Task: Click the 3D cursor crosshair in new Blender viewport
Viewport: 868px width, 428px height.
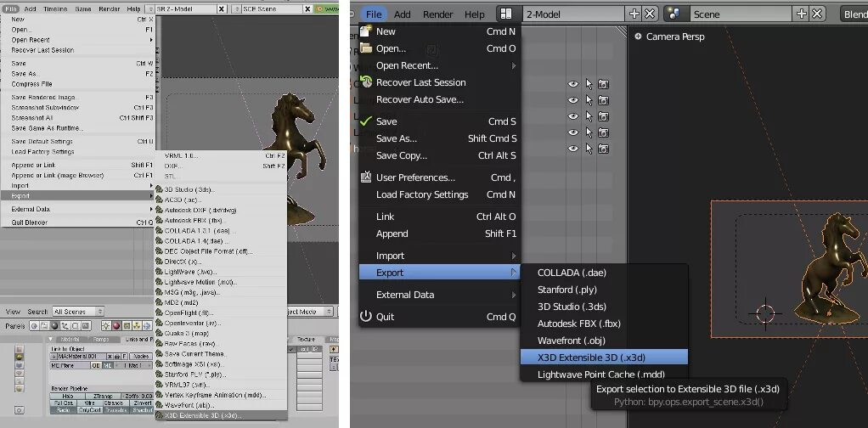Action: [x=765, y=313]
